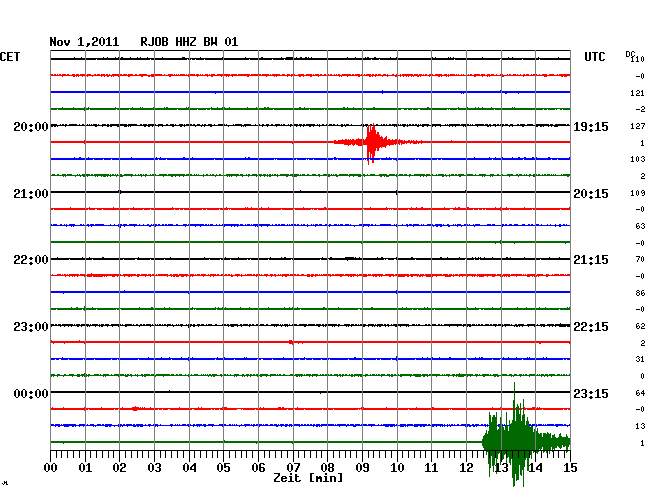Click the "23:15" UTC time label
The height and width of the screenshot is (494, 650).
pos(591,393)
